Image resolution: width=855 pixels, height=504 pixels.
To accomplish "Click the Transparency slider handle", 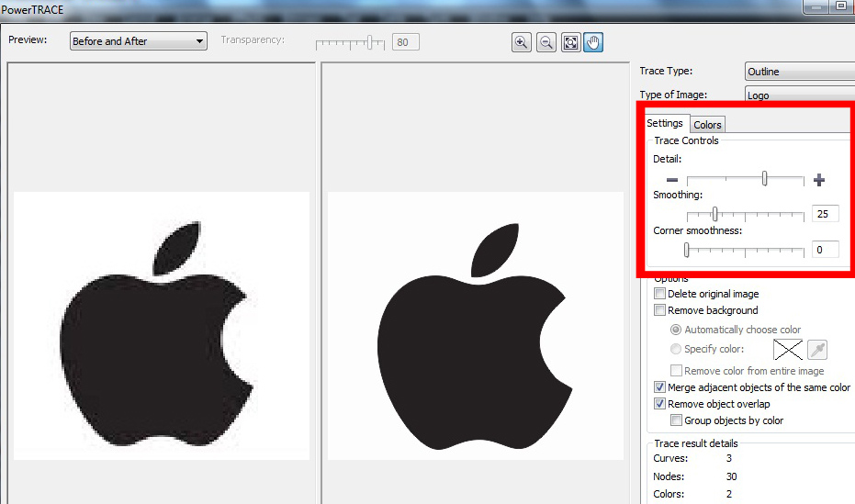I will click(370, 42).
